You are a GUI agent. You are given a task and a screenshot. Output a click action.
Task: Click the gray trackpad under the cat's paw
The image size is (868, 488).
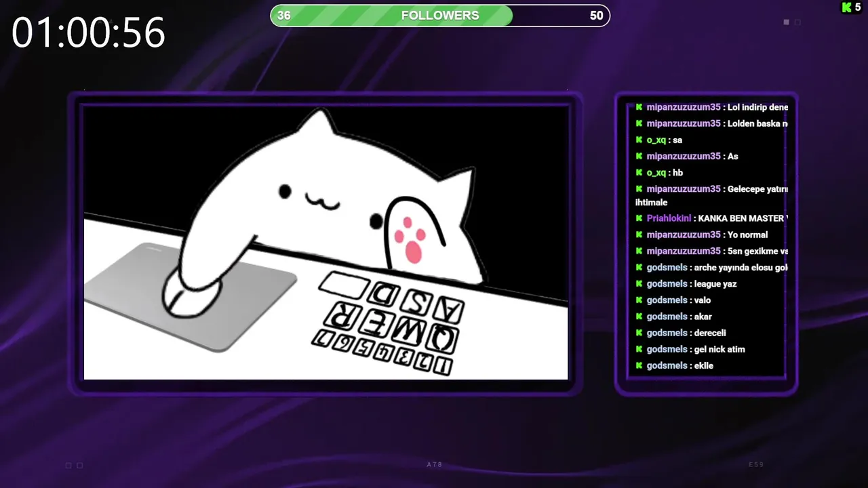(x=191, y=296)
